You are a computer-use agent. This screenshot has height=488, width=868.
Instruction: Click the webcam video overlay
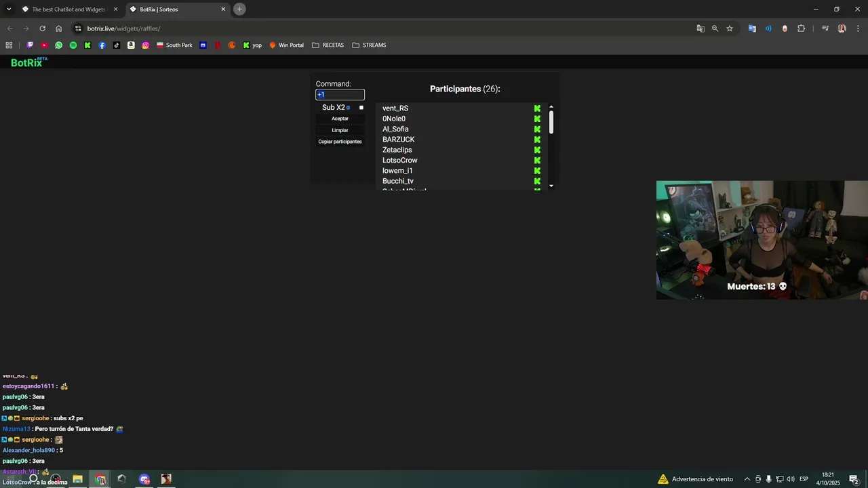click(x=762, y=240)
